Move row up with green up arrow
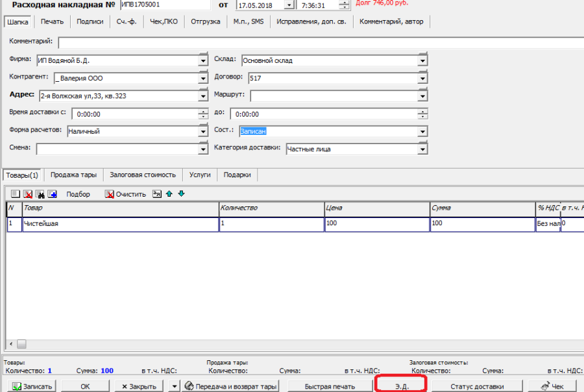The width and height of the screenshot is (584, 392). [169, 193]
